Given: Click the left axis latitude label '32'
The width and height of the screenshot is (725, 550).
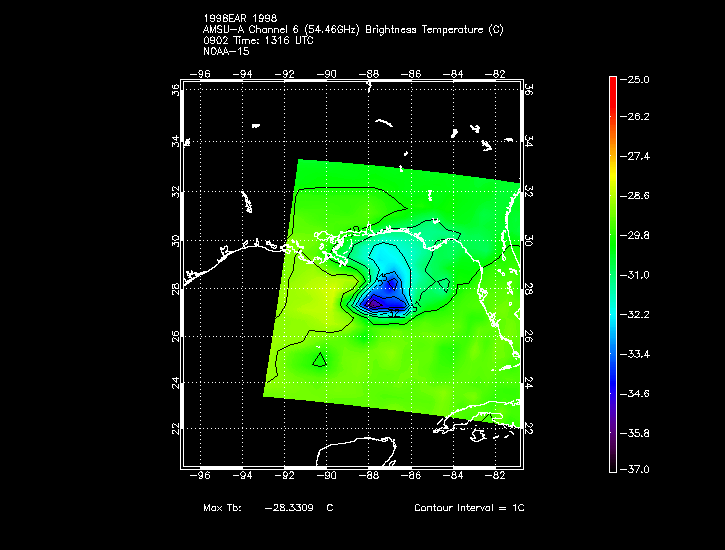Looking at the screenshot, I should (175, 191).
